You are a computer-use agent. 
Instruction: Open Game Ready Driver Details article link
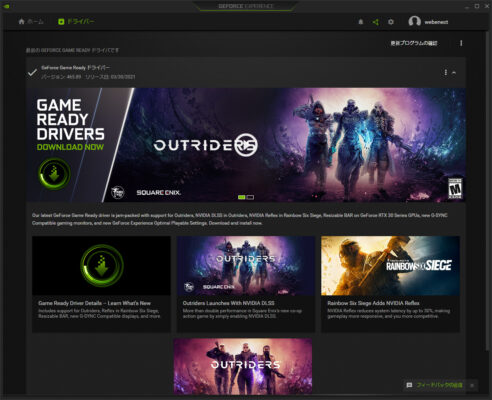pos(94,303)
